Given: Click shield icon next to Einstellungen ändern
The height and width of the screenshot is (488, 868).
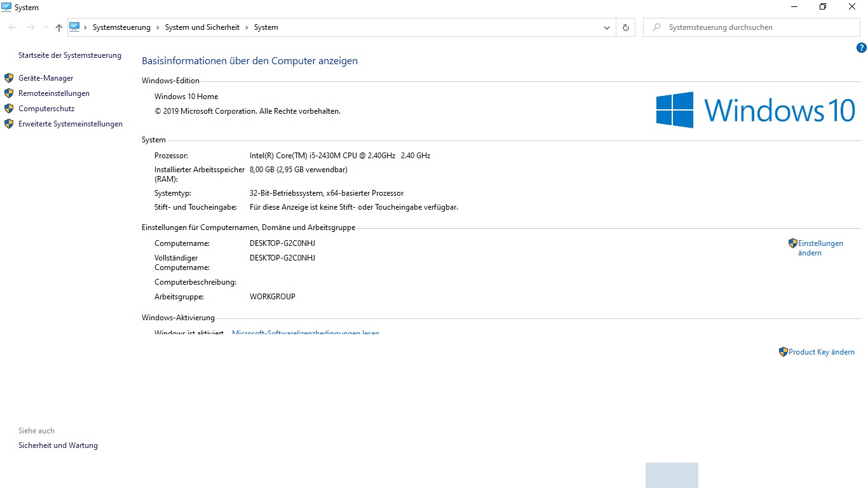Looking at the screenshot, I should (793, 243).
